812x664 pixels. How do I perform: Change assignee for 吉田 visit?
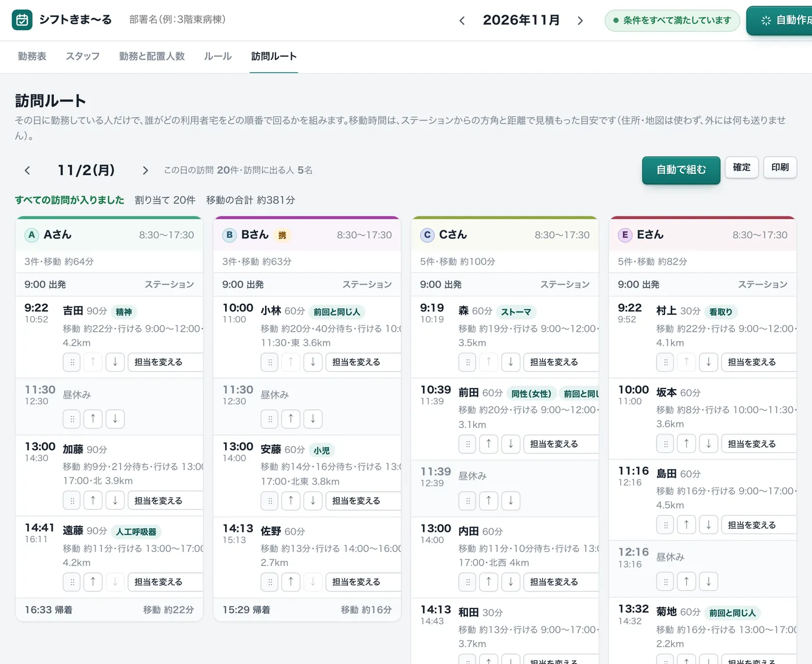[165, 362]
